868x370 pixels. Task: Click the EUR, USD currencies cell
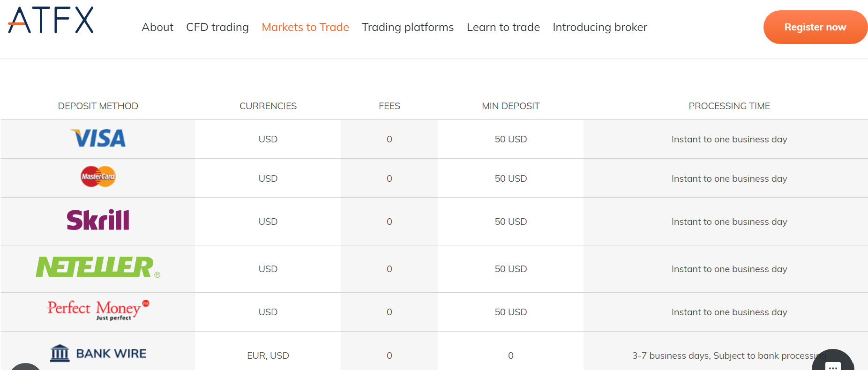tap(268, 355)
